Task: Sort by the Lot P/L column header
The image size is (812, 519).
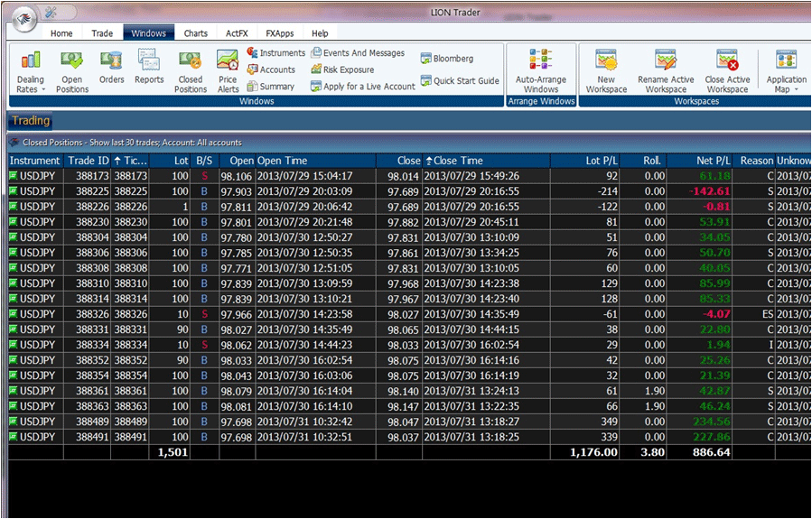Action: [x=584, y=161]
